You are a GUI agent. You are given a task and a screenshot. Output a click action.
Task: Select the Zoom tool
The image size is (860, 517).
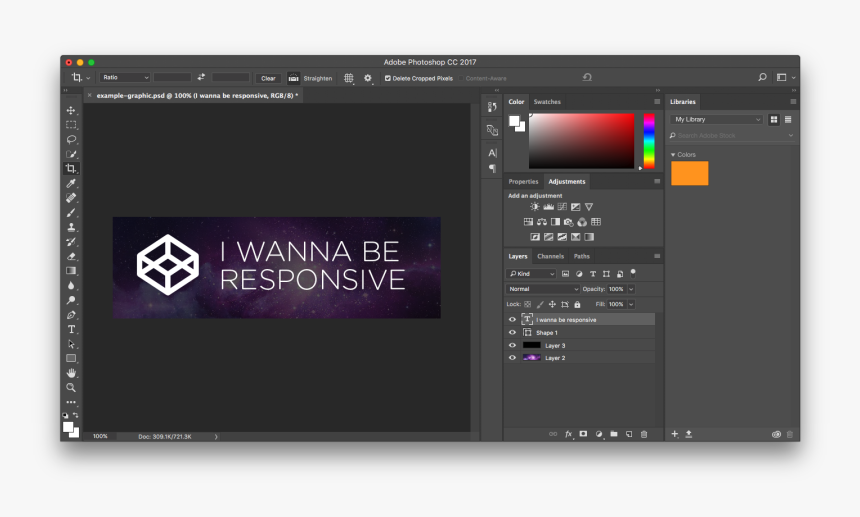pos(71,388)
